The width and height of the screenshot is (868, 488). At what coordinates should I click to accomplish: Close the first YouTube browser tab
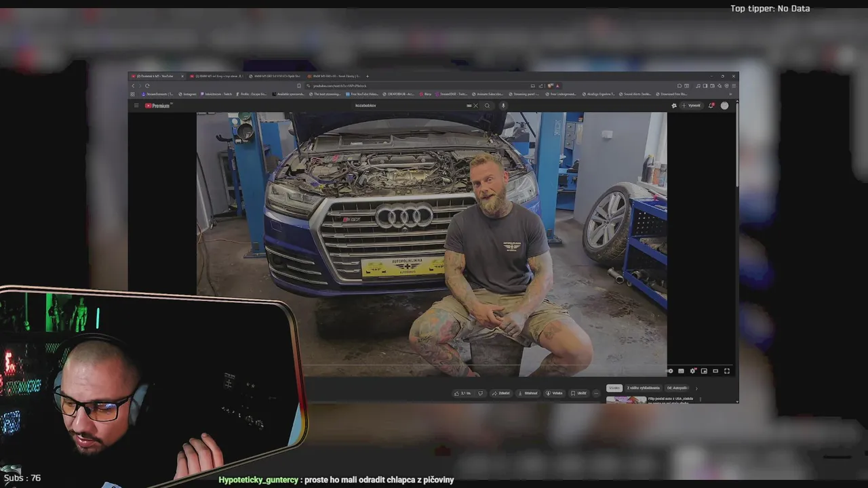(182, 76)
